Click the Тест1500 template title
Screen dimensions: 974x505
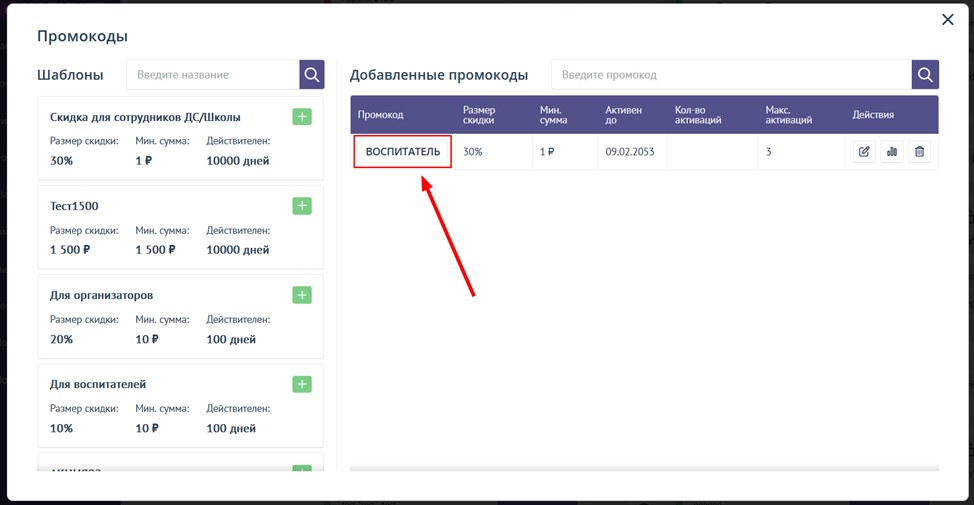click(x=74, y=206)
